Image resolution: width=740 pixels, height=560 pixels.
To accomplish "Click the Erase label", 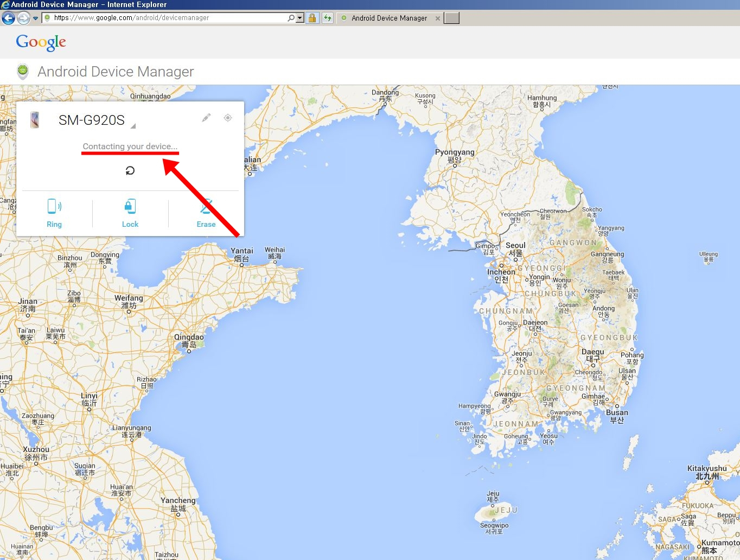I will 206,224.
